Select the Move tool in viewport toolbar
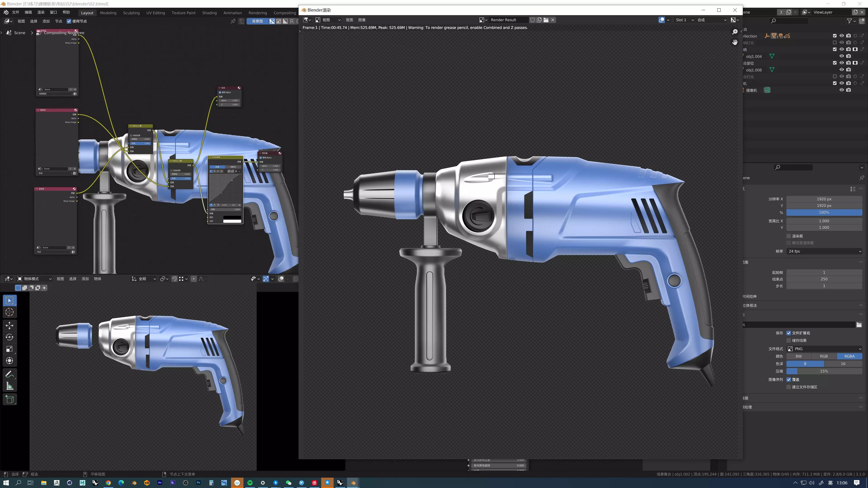This screenshot has width=868, height=488. pos(9,325)
